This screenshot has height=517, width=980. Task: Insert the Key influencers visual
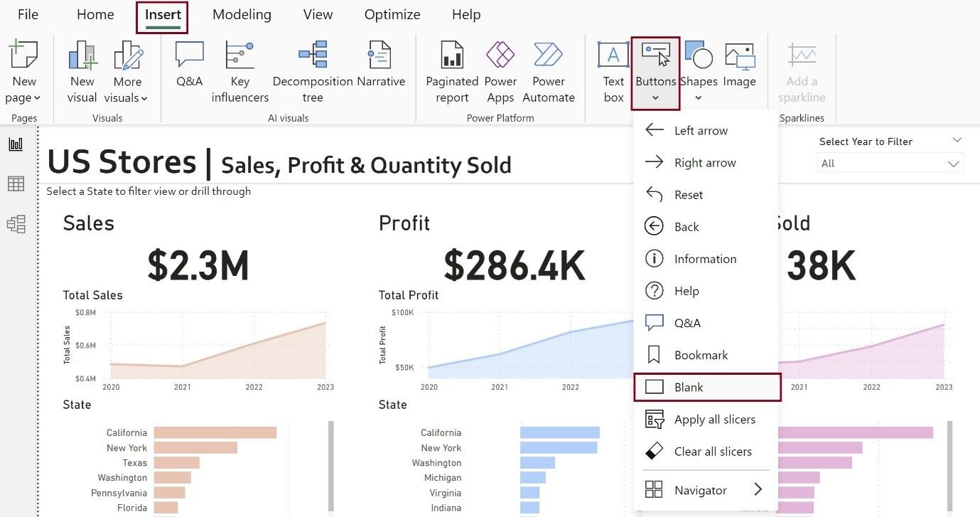point(240,72)
